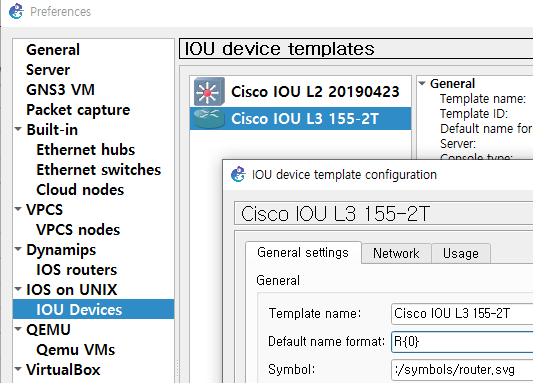This screenshot has height=383, width=533.
Task: Collapse the VPCS tree section
Action: [18, 209]
